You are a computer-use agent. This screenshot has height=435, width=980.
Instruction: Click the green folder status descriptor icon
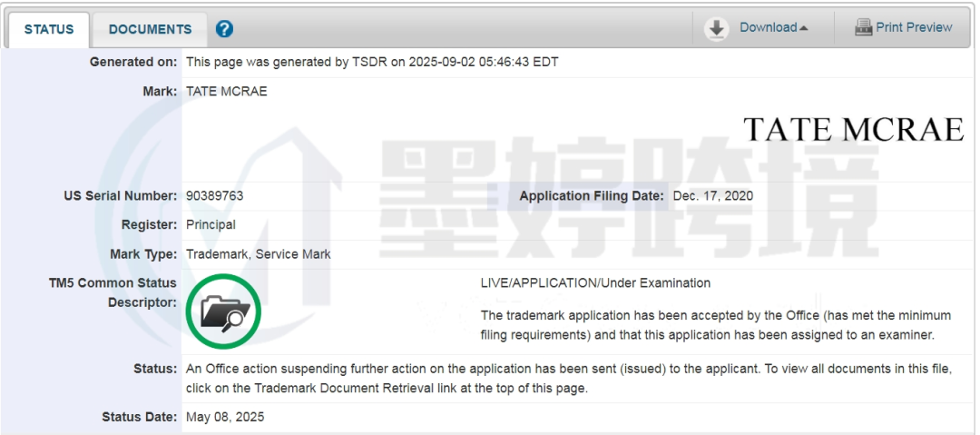[x=224, y=311]
